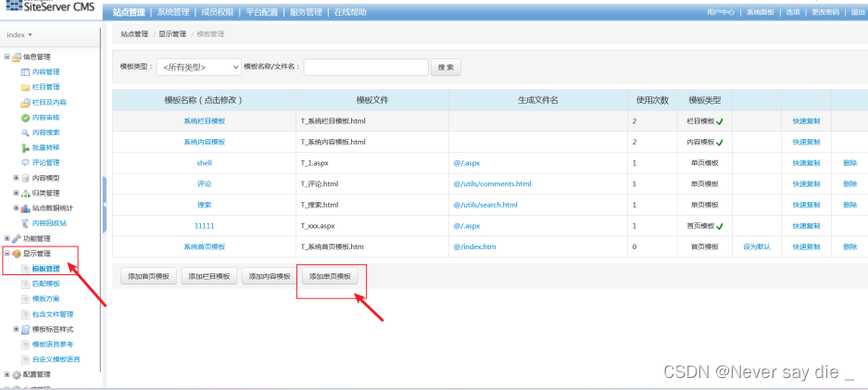The width and height of the screenshot is (868, 390).
Task: Open the 系统面板 link at top right
Action: pos(760,12)
